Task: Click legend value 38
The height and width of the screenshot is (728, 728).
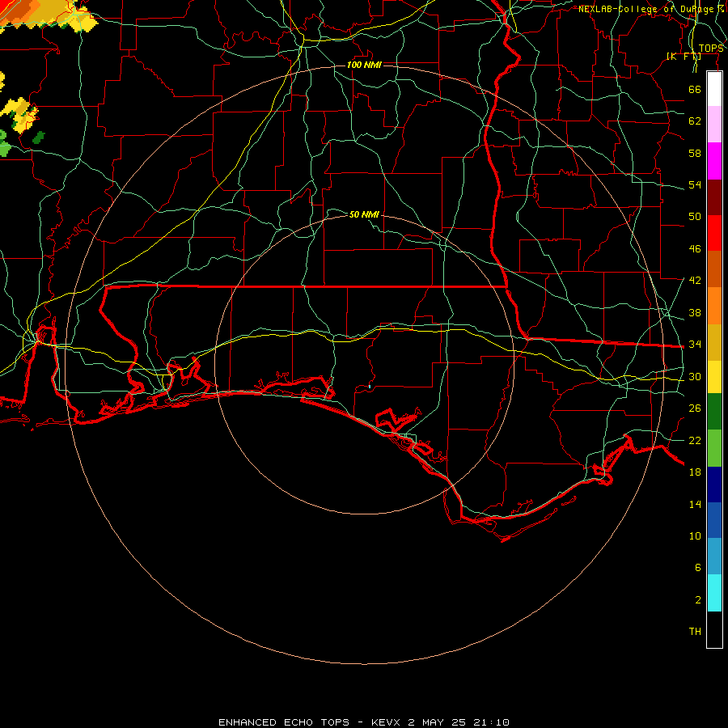Action: [x=695, y=312]
